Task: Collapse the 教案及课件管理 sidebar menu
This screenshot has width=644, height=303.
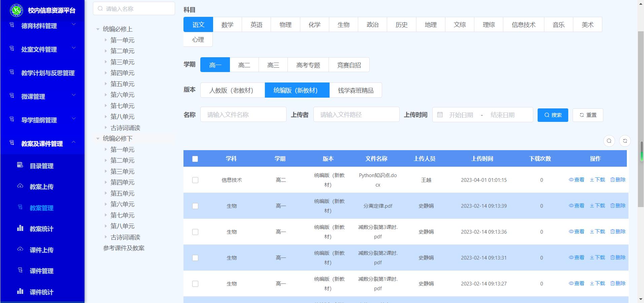Action: (73, 143)
